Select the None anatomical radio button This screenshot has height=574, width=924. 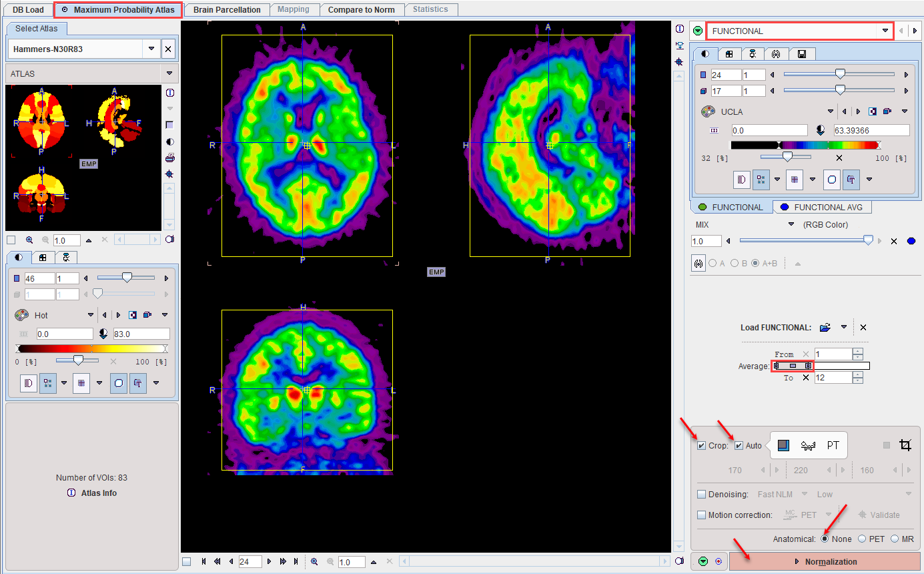825,539
